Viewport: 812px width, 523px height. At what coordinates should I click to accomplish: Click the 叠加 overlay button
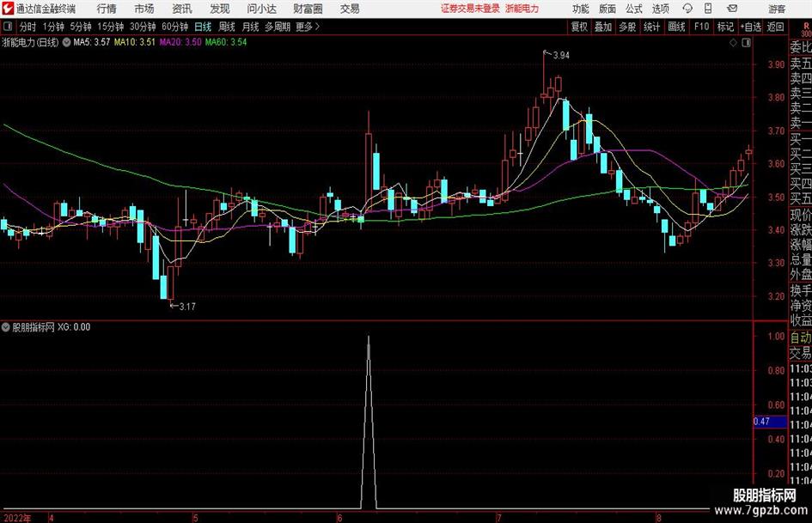click(x=603, y=27)
